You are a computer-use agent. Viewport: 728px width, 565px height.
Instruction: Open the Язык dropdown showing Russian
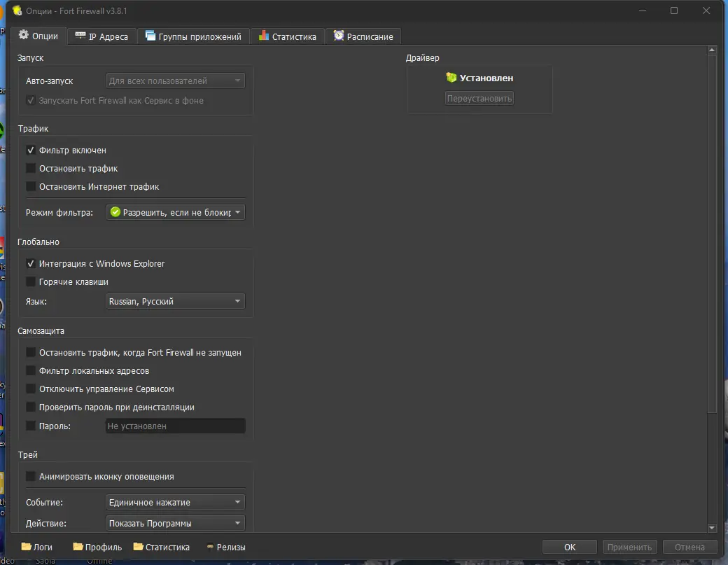point(176,301)
